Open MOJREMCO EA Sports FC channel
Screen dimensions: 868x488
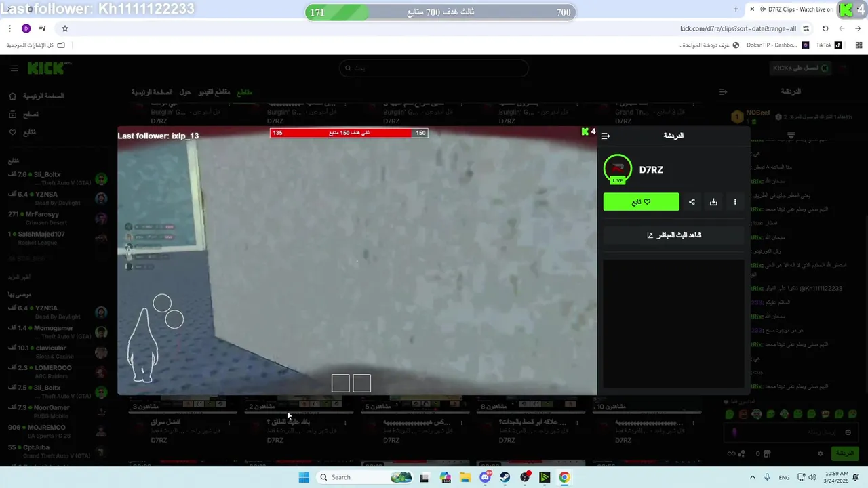(x=58, y=432)
